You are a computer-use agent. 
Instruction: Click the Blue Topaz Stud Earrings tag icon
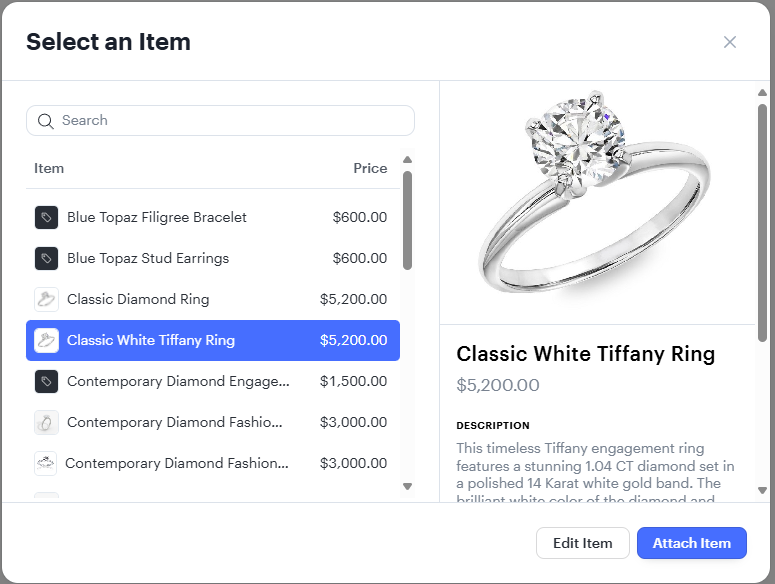(46, 258)
